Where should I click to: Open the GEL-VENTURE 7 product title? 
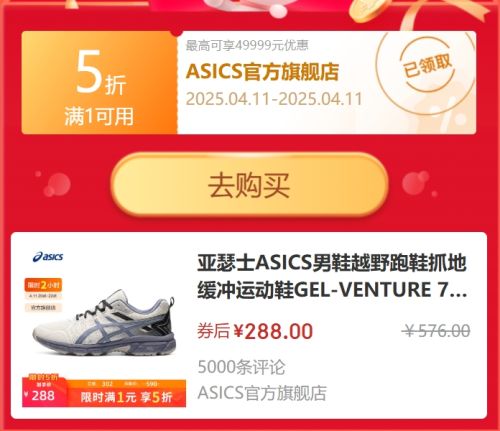pyautogui.click(x=332, y=276)
